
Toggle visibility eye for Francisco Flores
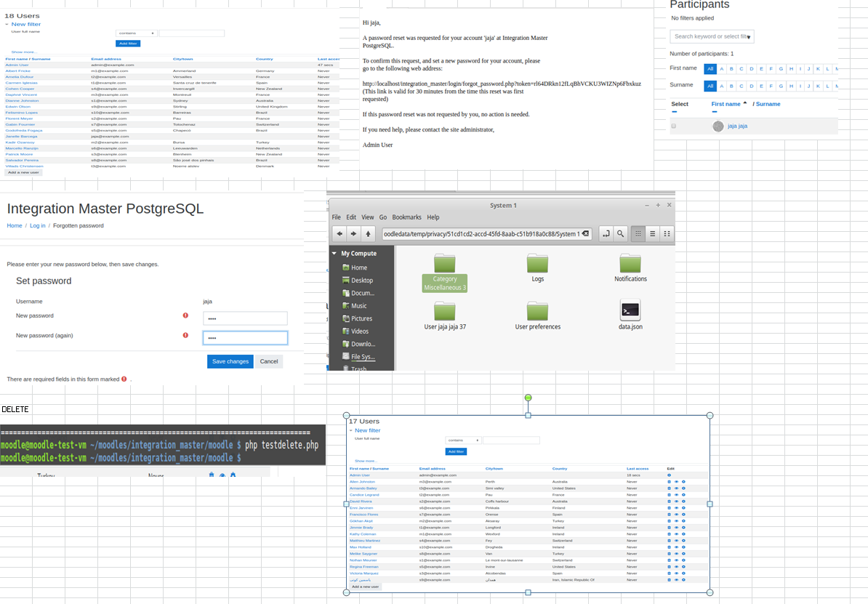tap(676, 515)
